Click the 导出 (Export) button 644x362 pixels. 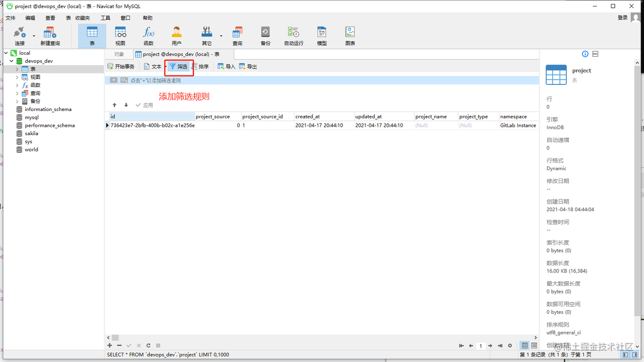pos(248,67)
